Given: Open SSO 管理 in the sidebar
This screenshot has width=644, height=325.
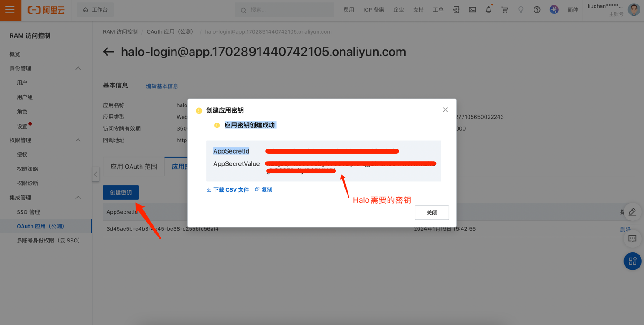Looking at the screenshot, I should (28, 212).
